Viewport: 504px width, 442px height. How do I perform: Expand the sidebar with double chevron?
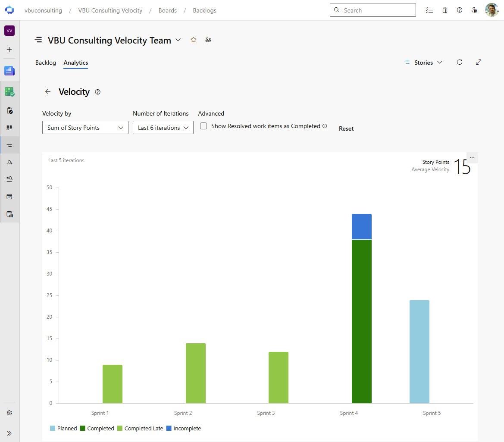(x=9, y=433)
